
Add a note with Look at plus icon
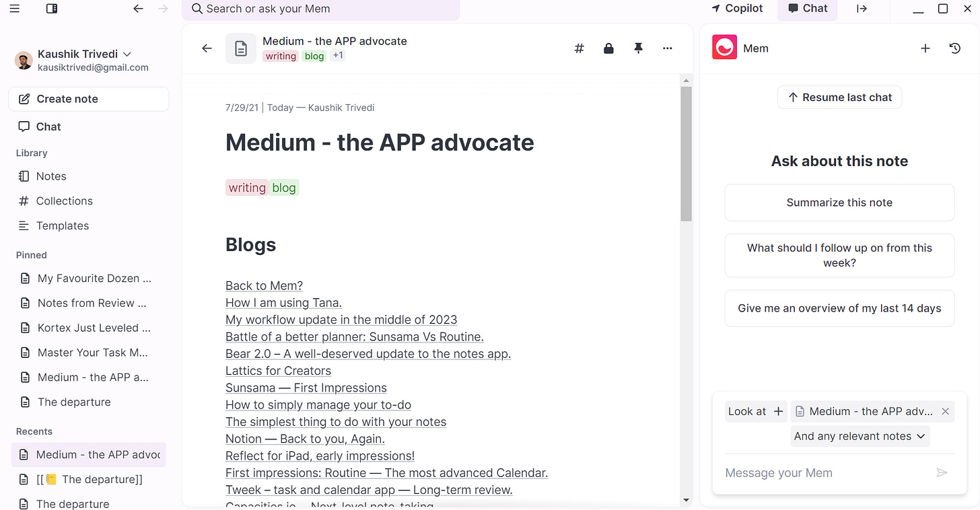coord(778,412)
